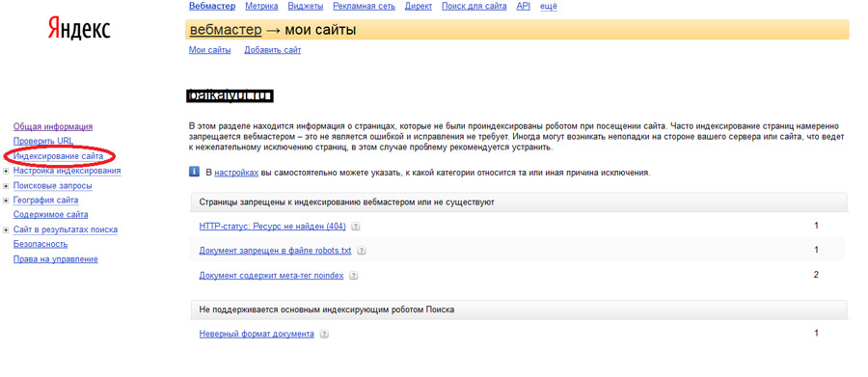
Task: Open Настройка индексирования sidebar link
Action: 67,171
